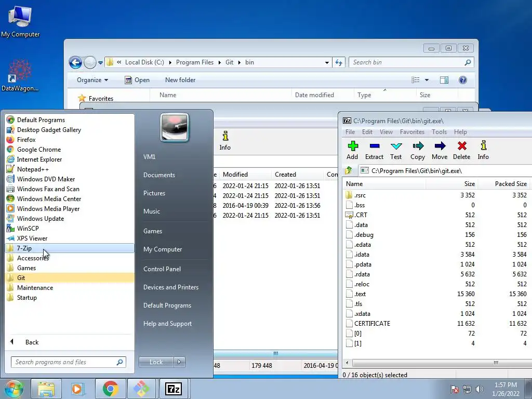Open the Help menu in 7-Zip
The width and height of the screenshot is (532, 399).
pyautogui.click(x=460, y=132)
